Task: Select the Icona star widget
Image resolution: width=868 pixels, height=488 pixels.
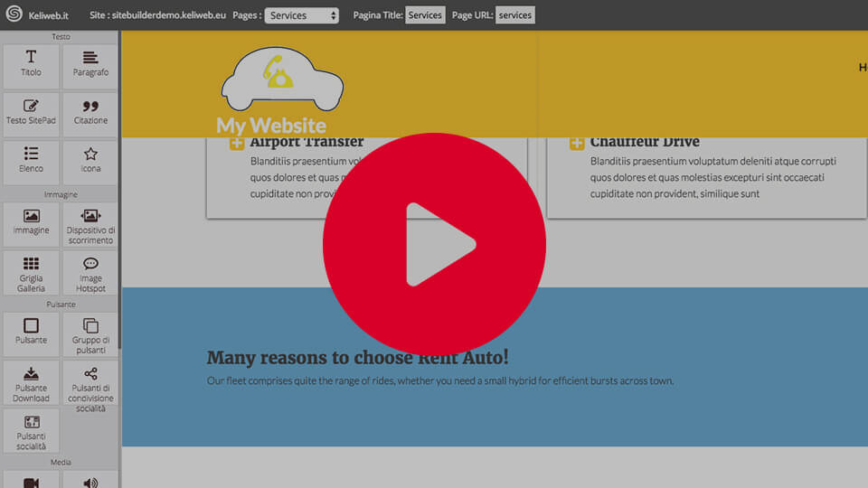Action: 90,160
